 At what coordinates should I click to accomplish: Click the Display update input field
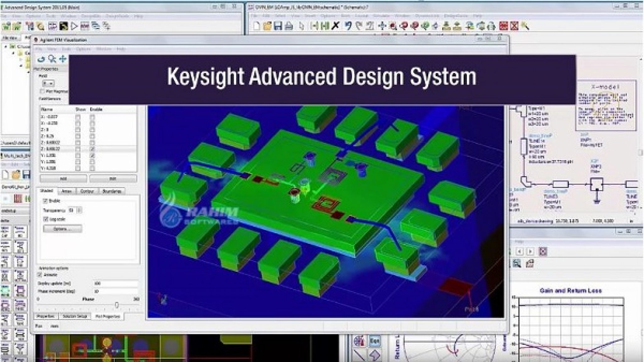[115, 283]
